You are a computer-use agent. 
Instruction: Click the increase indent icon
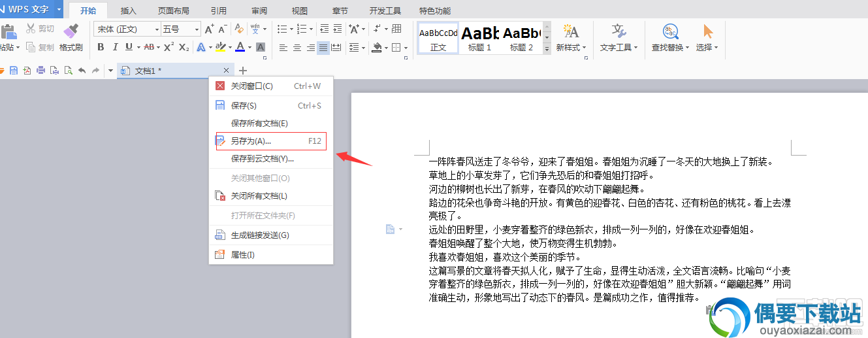point(338,29)
